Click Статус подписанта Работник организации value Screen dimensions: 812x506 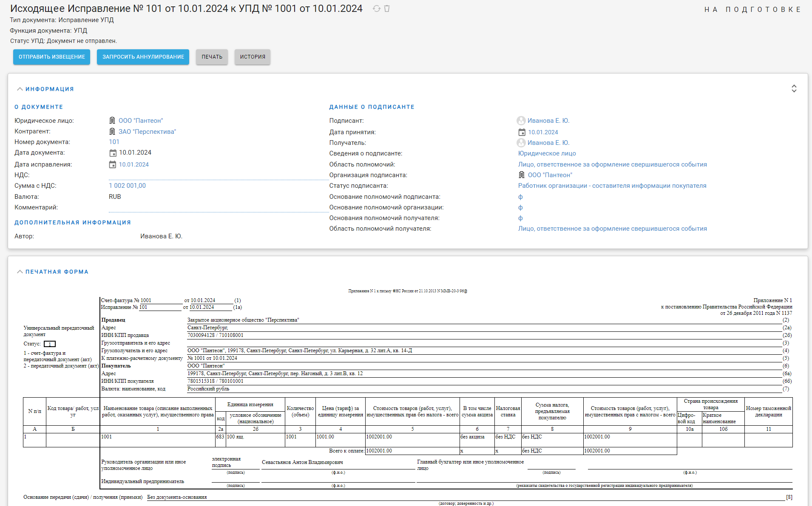[x=612, y=186]
